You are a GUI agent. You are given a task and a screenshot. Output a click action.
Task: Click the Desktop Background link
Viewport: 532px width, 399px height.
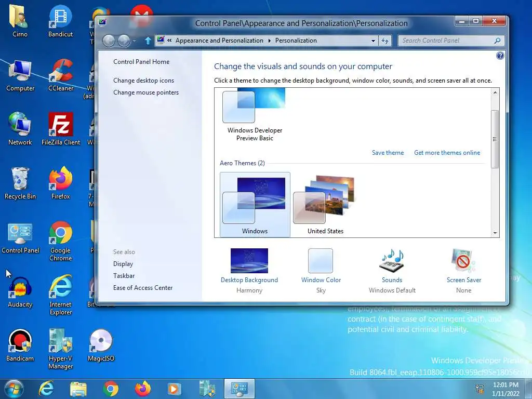tap(249, 280)
